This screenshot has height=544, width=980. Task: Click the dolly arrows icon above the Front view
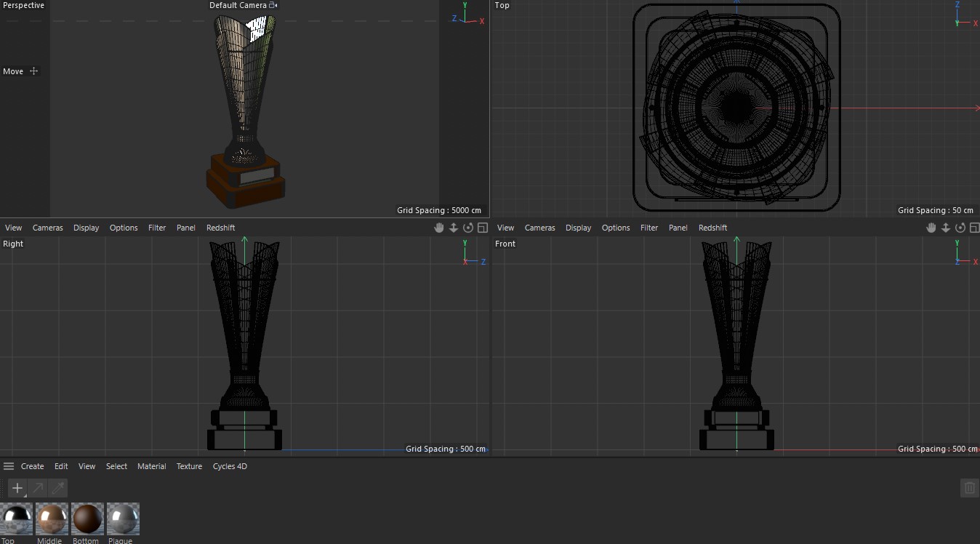[x=946, y=228]
